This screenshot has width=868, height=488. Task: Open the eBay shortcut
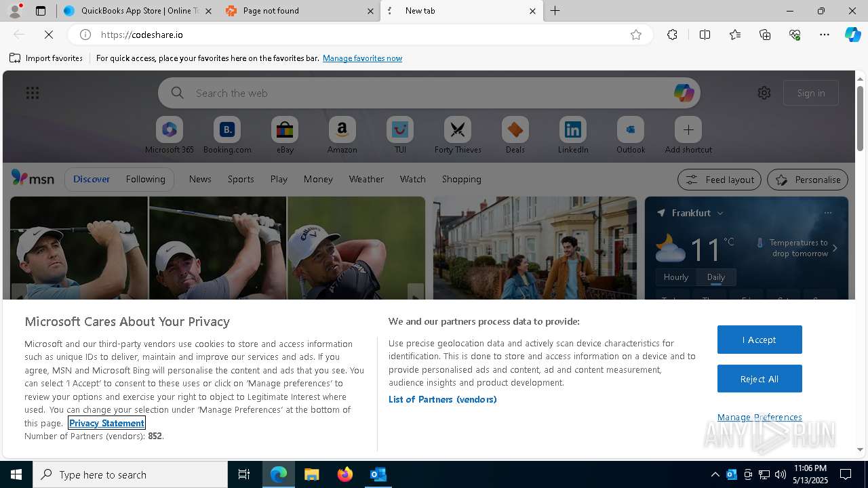tap(285, 135)
